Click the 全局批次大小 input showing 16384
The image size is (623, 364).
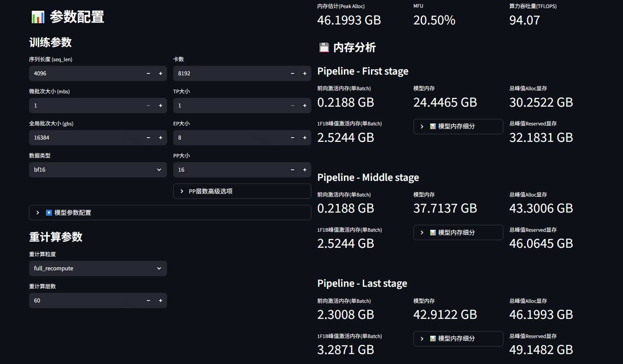[86, 138]
